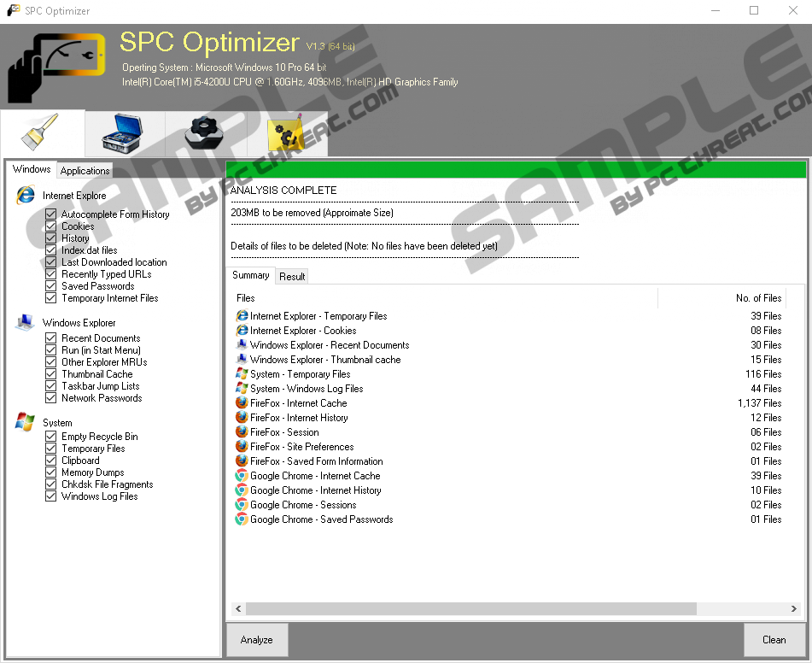Click the SPC Optimizer title bar app icon
Image resolution: width=812 pixels, height=663 pixels.
(x=13, y=10)
